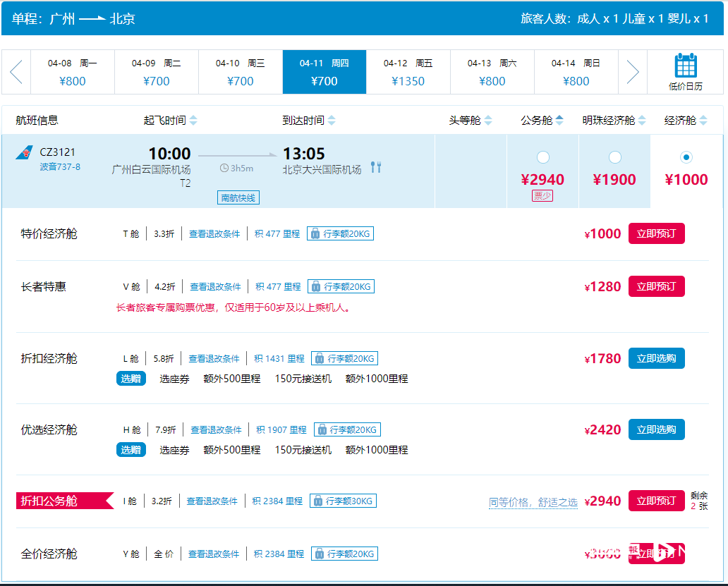Sort flights by 起飞时间 arrows

[x=193, y=121]
